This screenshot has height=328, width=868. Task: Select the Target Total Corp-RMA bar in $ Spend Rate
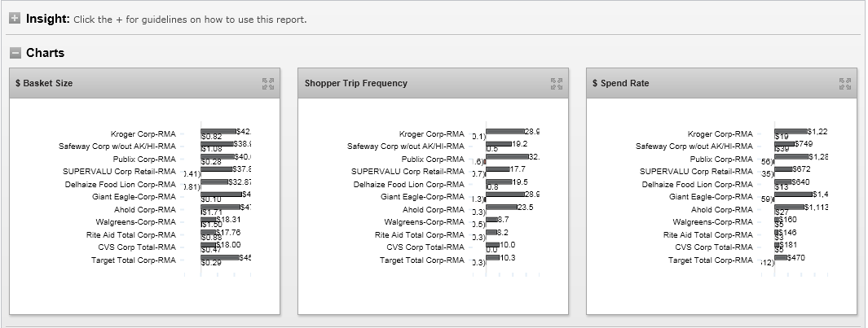click(782, 257)
